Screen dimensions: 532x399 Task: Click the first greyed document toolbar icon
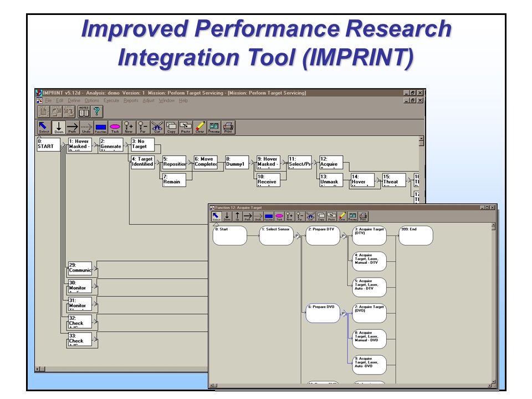(x=43, y=111)
